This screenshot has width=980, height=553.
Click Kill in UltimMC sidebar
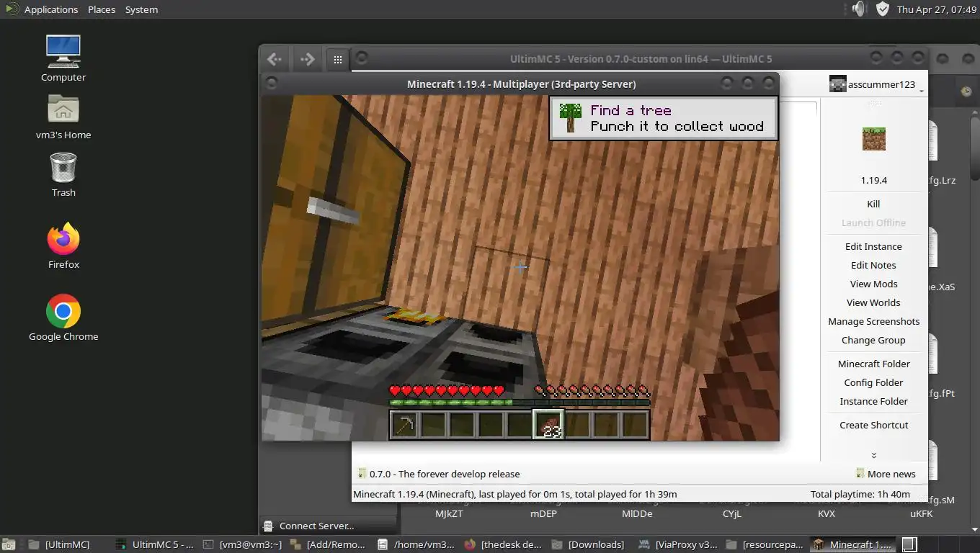pos(873,204)
